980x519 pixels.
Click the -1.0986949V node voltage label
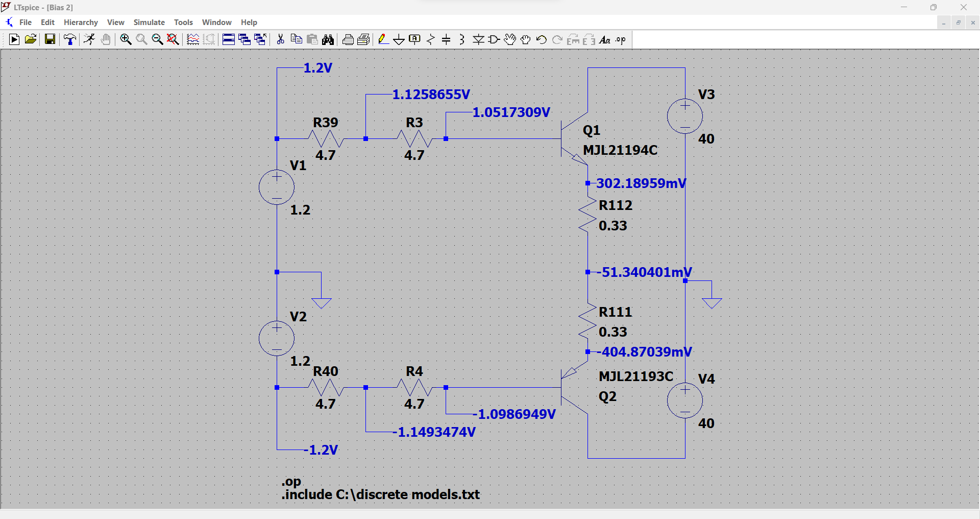pos(514,414)
